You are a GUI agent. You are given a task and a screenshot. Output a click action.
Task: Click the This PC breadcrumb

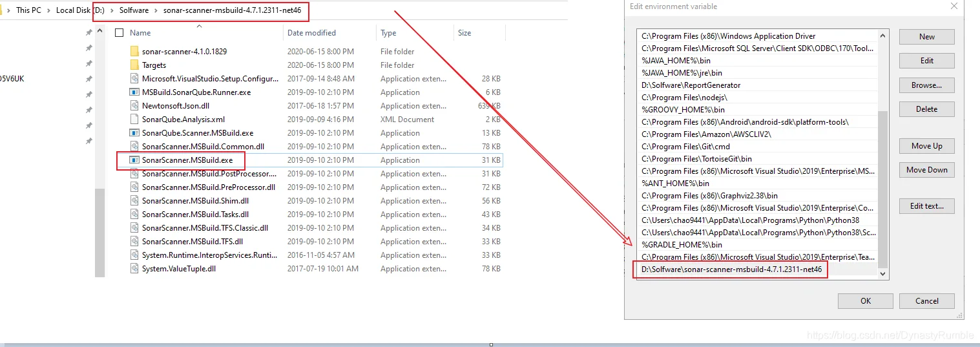(x=28, y=10)
